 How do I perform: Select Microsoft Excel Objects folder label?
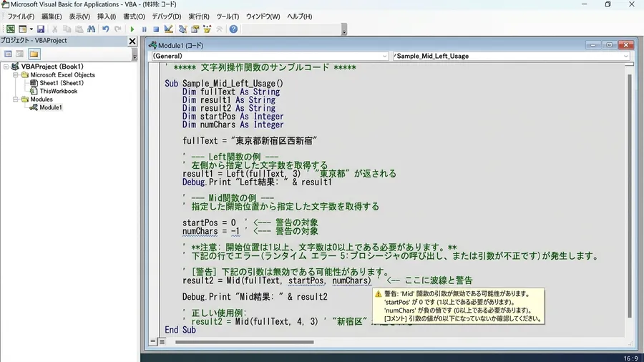click(x=62, y=75)
